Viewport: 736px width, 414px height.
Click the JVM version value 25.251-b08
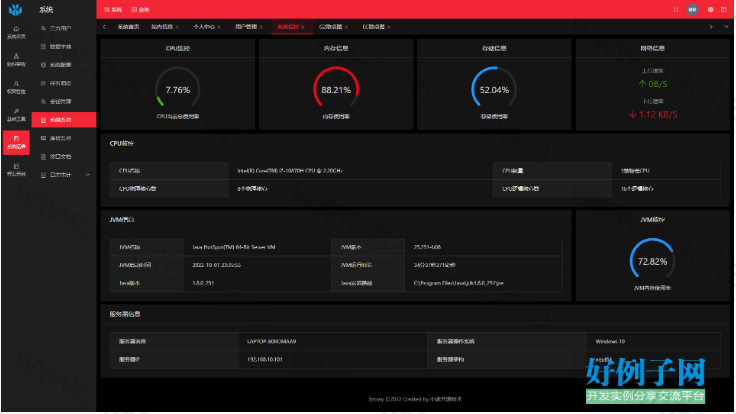pyautogui.click(x=427, y=247)
